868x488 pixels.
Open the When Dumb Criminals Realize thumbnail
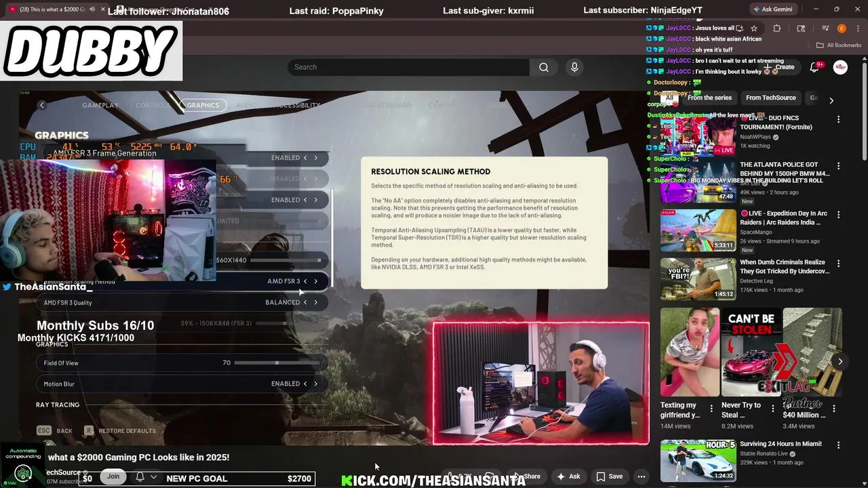698,279
